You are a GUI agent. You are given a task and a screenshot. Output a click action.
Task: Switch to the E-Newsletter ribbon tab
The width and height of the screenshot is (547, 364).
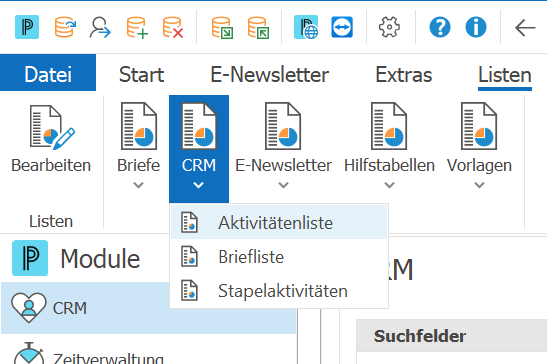(269, 74)
